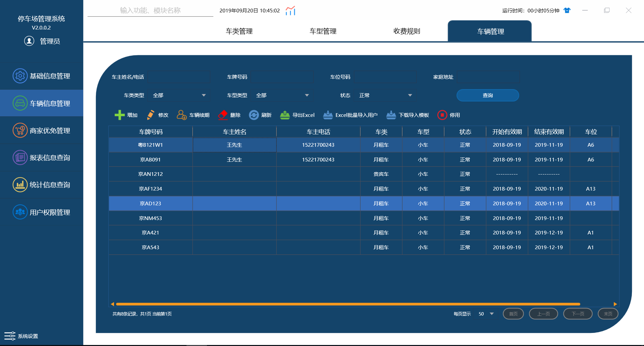Select row with plate 粤B121W1

(x=364, y=145)
